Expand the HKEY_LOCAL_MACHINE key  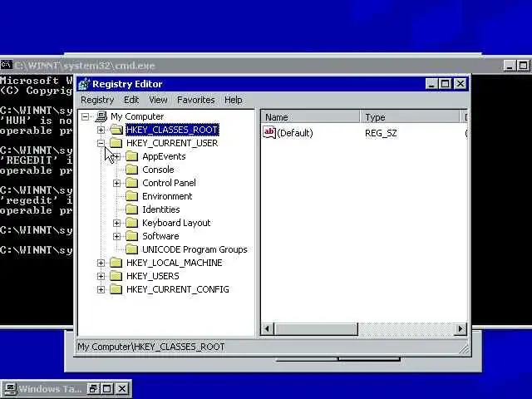[101, 263]
